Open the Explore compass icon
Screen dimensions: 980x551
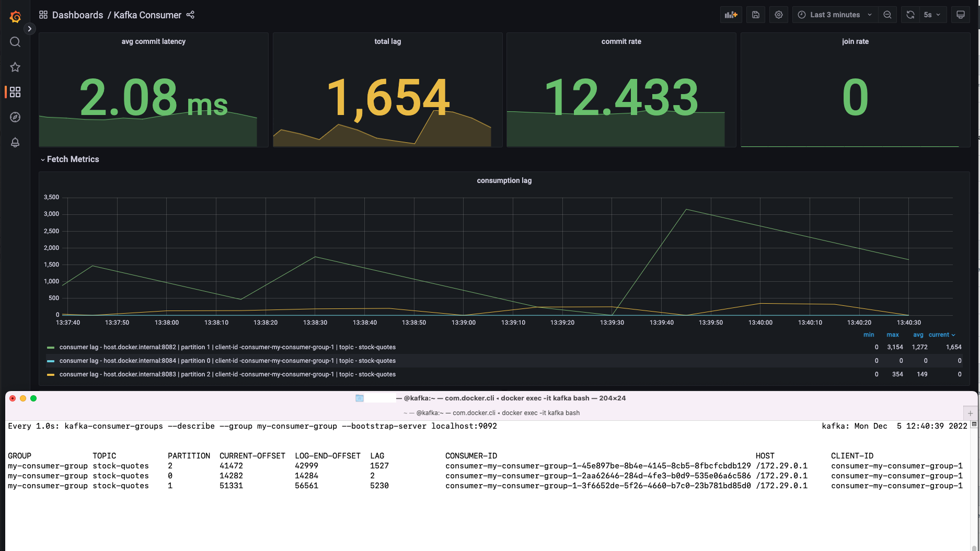[15, 117]
